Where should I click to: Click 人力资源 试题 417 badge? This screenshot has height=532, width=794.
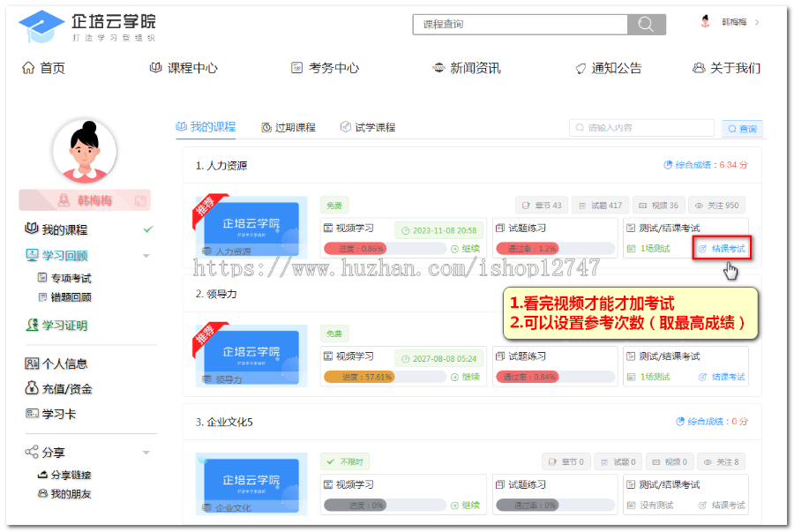(x=601, y=206)
